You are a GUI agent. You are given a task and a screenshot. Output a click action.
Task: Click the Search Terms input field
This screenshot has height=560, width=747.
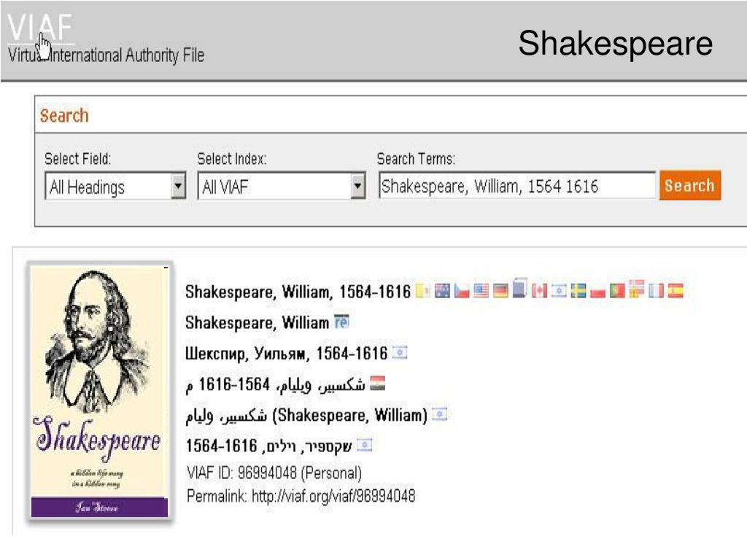[x=517, y=185]
